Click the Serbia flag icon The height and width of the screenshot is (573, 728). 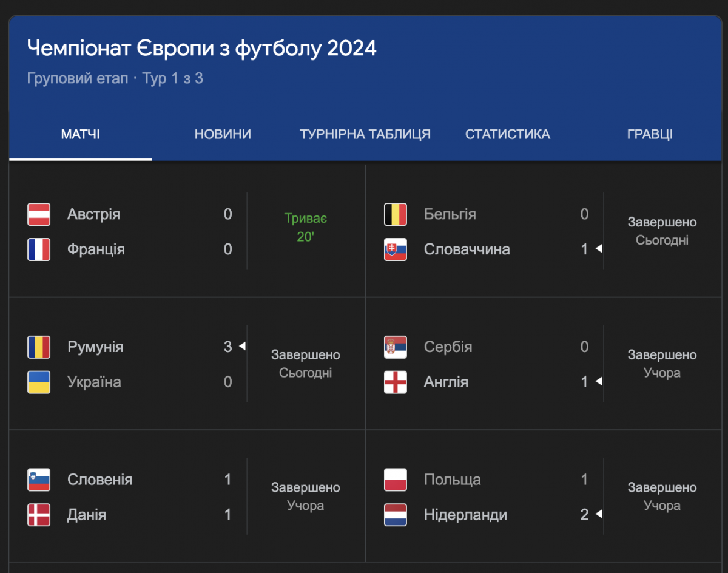[396, 347]
